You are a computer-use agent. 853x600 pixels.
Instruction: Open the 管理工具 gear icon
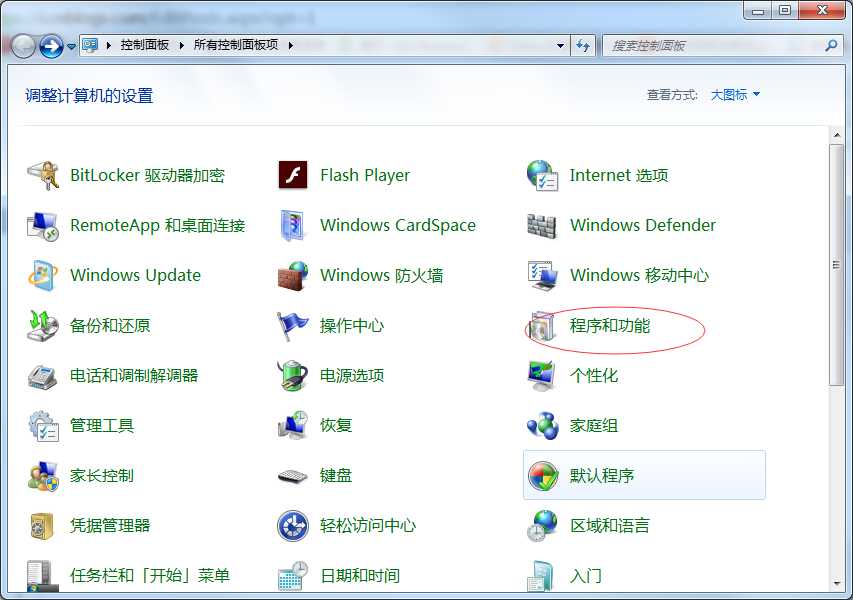43,425
